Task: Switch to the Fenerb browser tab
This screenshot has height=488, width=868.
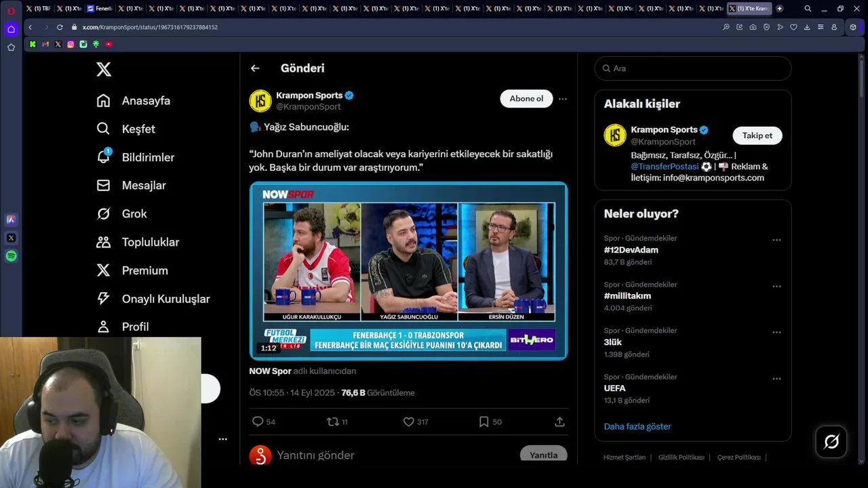Action: 100,9
